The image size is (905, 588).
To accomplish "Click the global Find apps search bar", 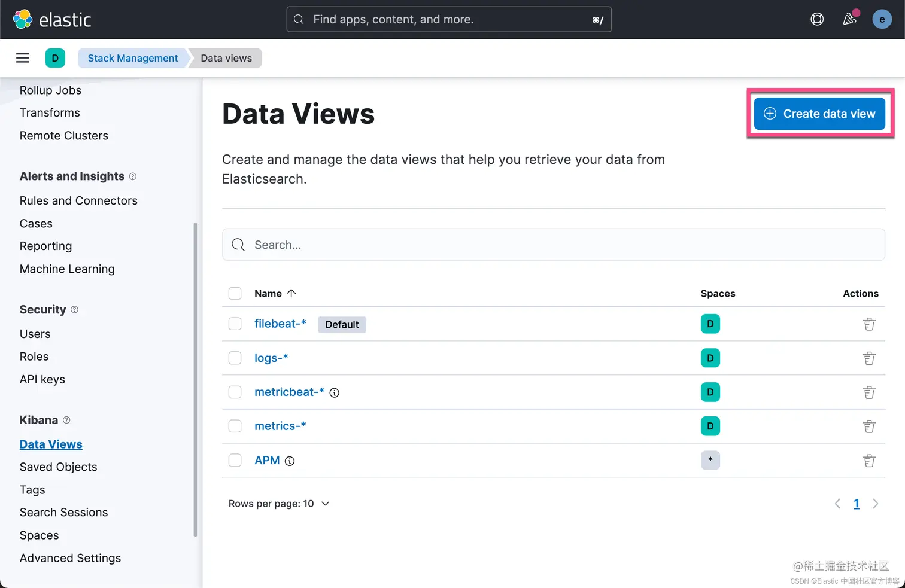I will [x=449, y=19].
